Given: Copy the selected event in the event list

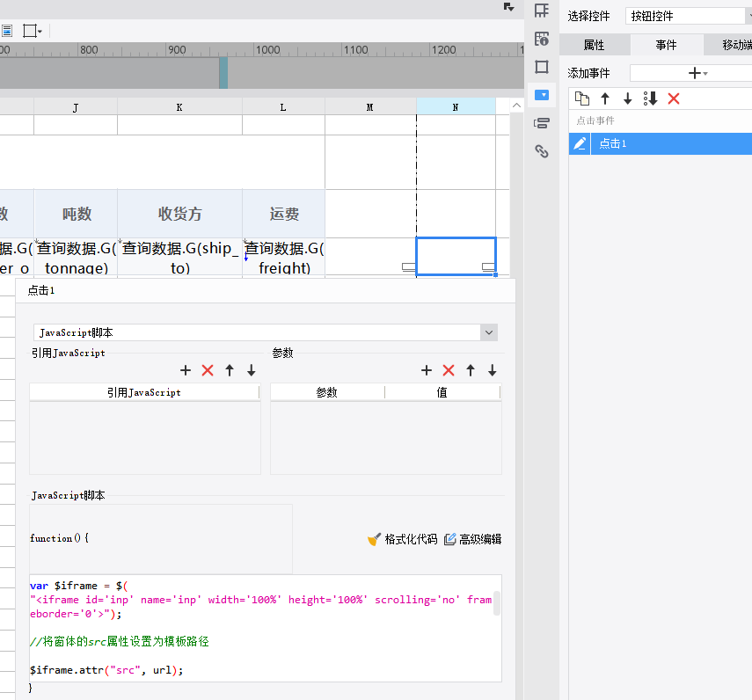Looking at the screenshot, I should click(x=581, y=98).
